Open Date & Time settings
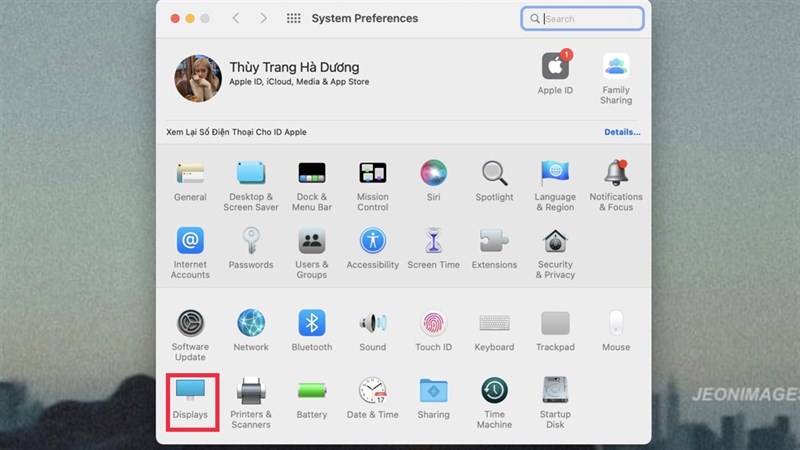 [372, 399]
